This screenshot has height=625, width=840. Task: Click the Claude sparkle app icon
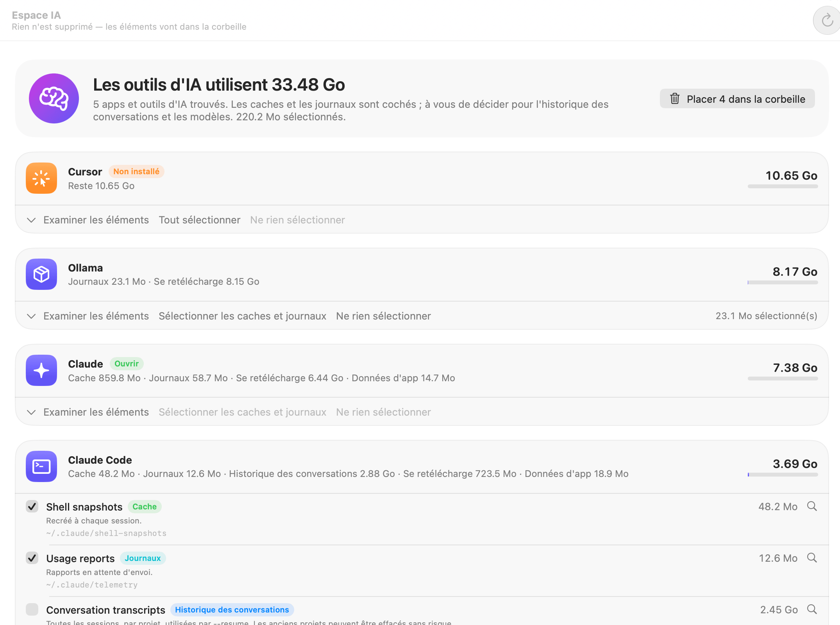pos(41,370)
